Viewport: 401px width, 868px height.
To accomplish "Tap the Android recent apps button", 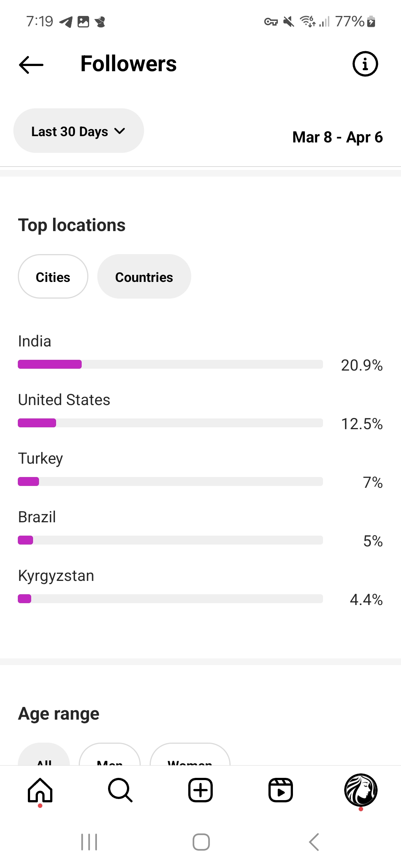I will click(x=89, y=842).
